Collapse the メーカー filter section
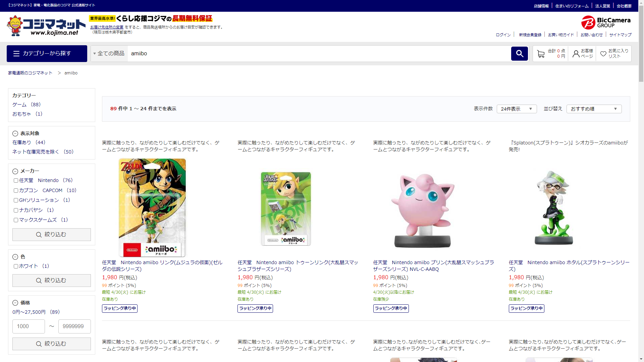The height and width of the screenshot is (362, 644). (x=15, y=171)
